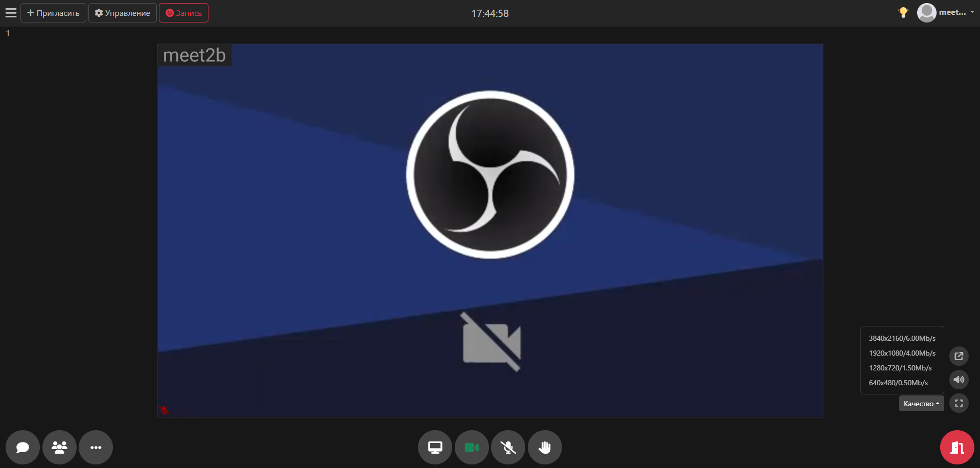The width and height of the screenshot is (980, 468).
Task: Start recording with Запись button
Action: 183,13
